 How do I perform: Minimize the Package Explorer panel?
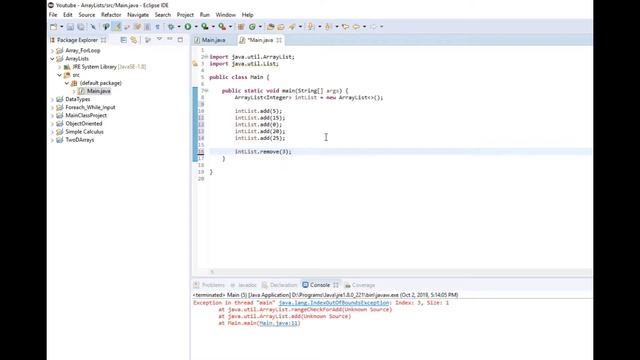click(170, 39)
